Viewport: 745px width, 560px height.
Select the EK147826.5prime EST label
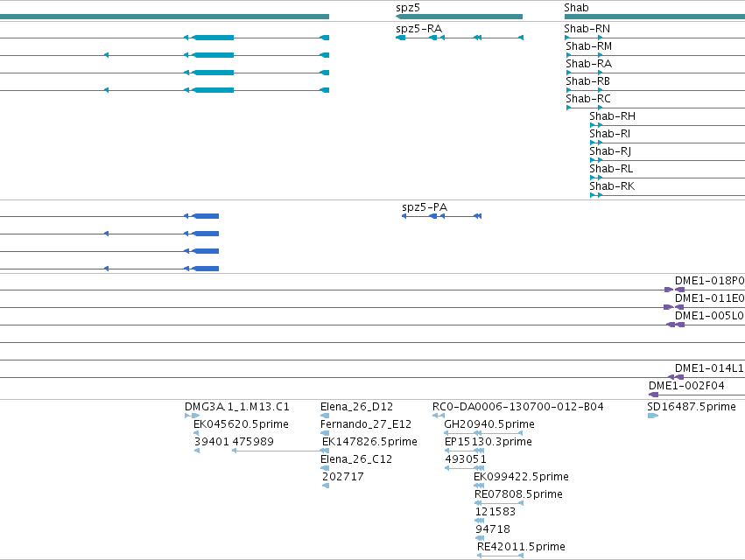click(x=369, y=442)
